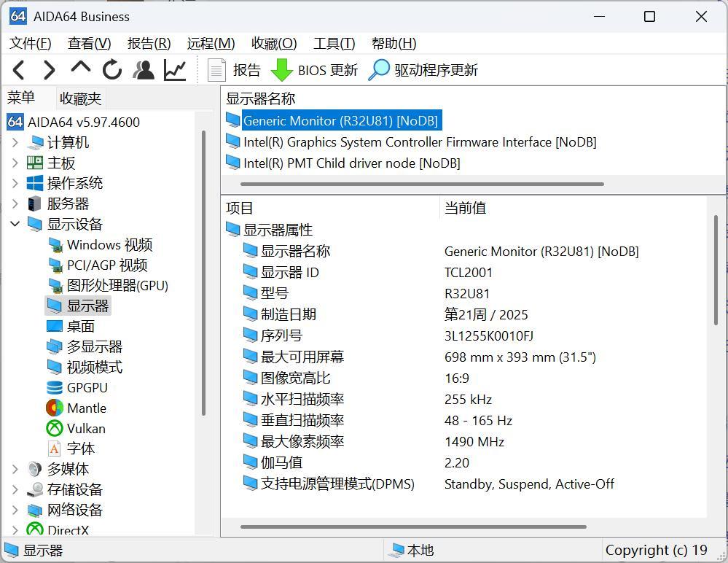This screenshot has width=728, height=563.
Task: Refresh the page with the circular arrow
Action: coord(112,70)
